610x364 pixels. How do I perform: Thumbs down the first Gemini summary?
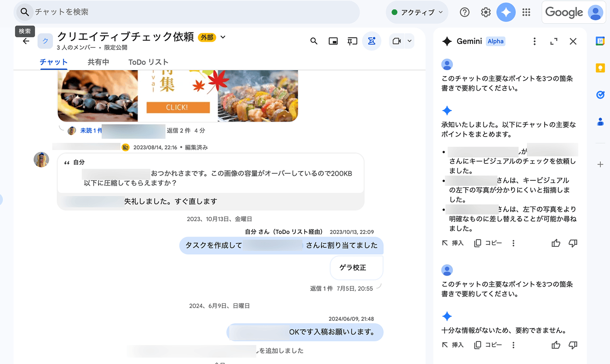click(x=573, y=243)
